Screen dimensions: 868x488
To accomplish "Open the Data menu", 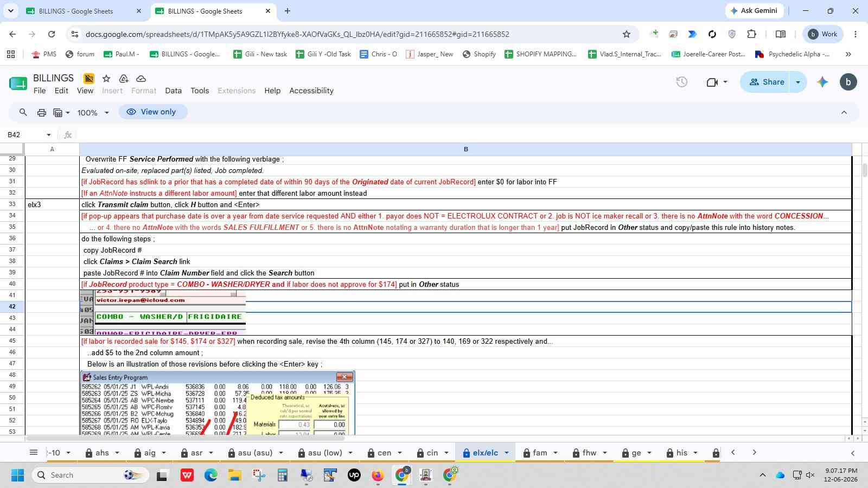I will (174, 91).
